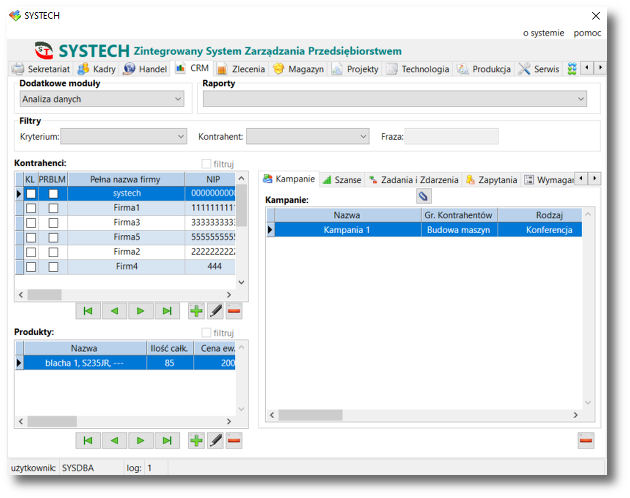Add new Produkty entry with plus

click(196, 441)
